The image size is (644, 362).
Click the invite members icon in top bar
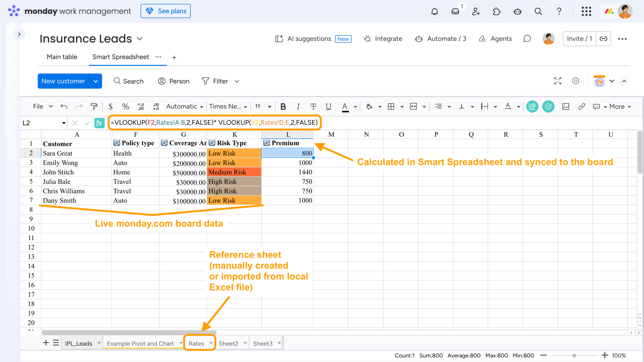tap(476, 11)
